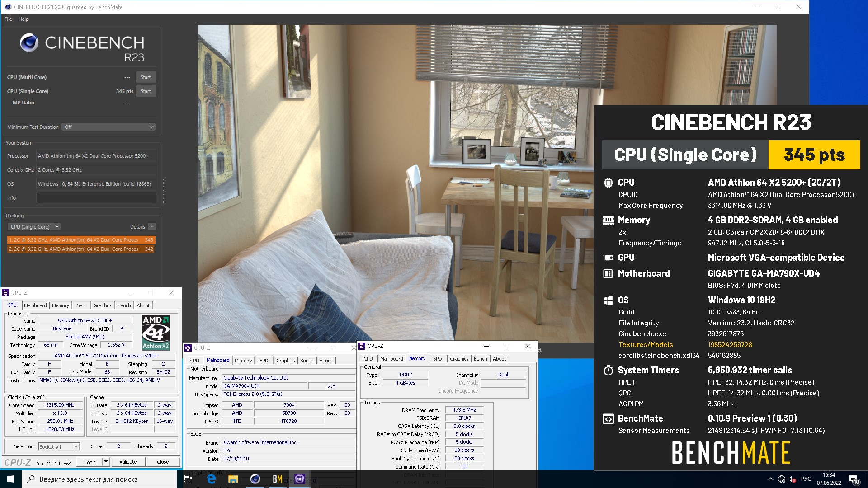Click the muted volume tray icon
The width and height of the screenshot is (868, 488).
pos(792,479)
